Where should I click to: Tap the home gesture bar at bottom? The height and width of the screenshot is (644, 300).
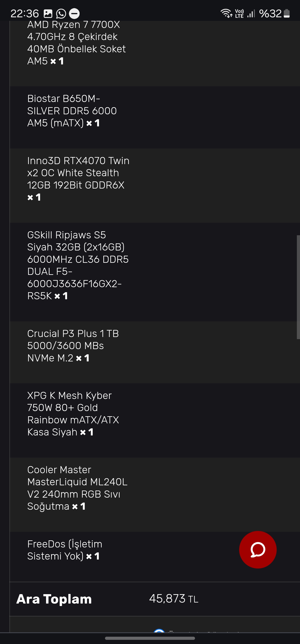click(x=150, y=638)
